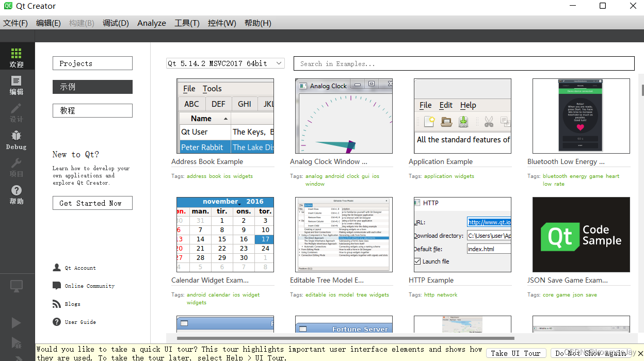
Task: Open the Bluetooth Low Energy example thumbnail
Action: point(581,116)
